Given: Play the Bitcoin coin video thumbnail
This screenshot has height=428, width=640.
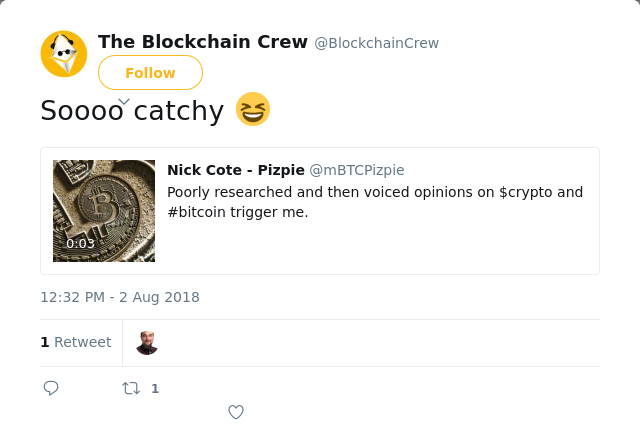Looking at the screenshot, I should click(x=104, y=211).
